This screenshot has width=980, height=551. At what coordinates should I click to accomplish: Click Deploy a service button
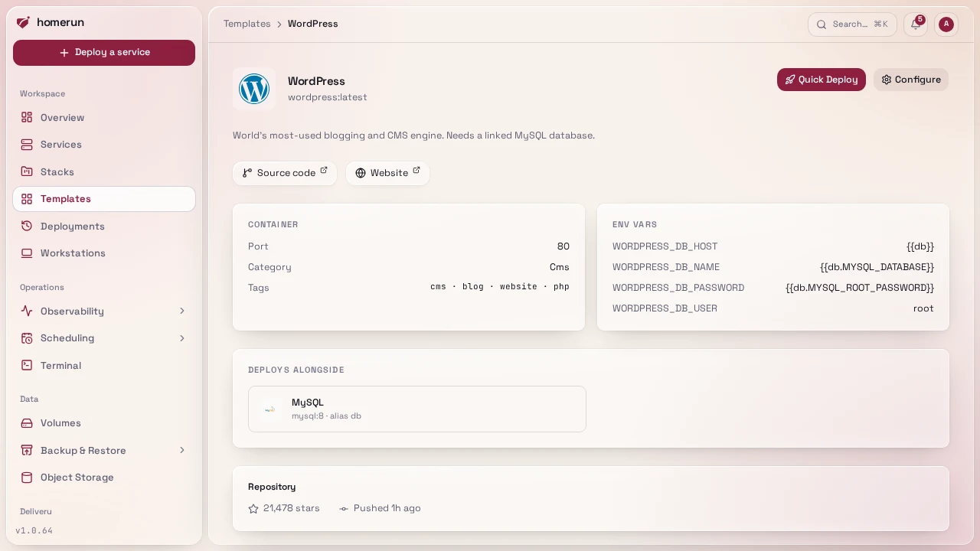click(104, 53)
